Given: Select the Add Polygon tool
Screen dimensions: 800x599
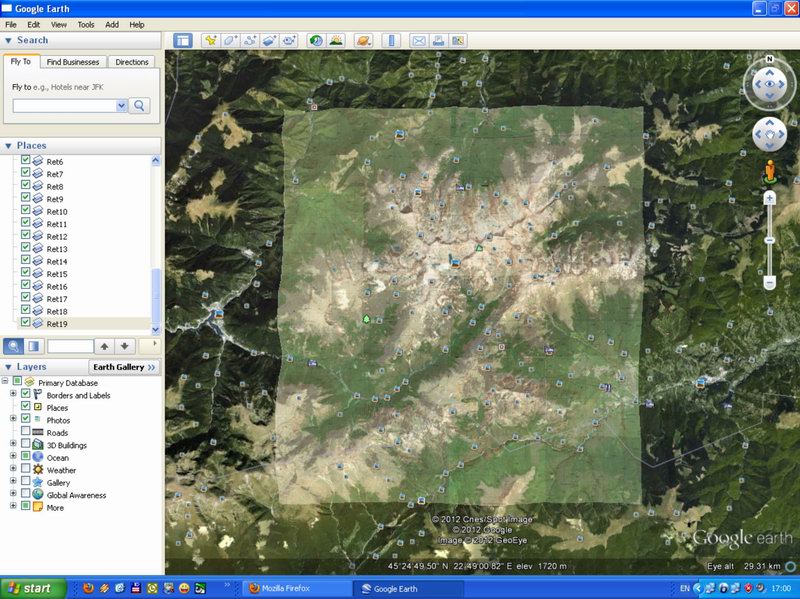Looking at the screenshot, I should (x=230, y=40).
